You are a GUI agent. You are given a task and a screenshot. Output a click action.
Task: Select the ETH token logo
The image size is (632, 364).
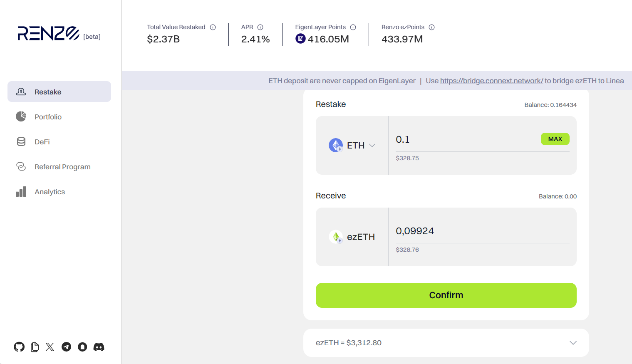(x=336, y=145)
